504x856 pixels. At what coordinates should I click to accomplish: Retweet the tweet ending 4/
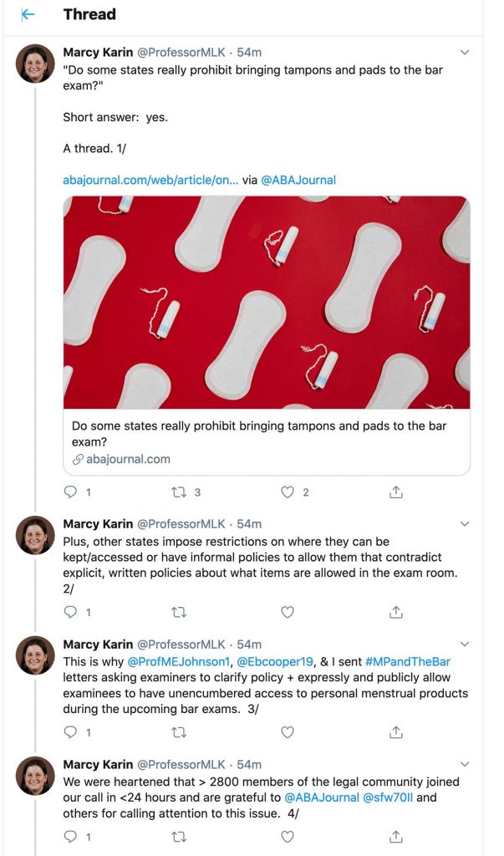point(179,836)
